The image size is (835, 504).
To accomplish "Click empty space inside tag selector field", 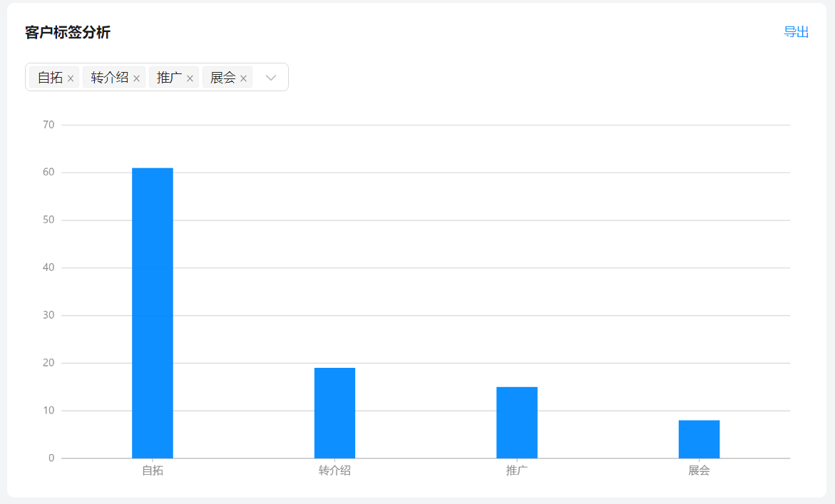I will coord(258,78).
